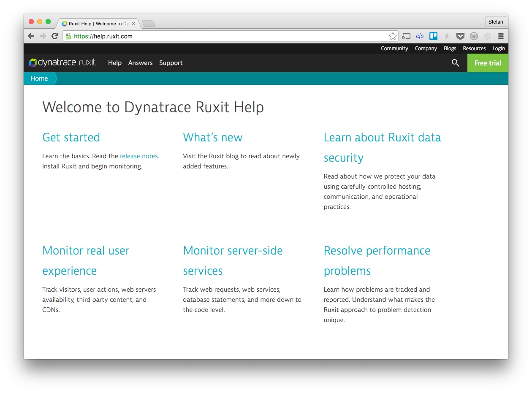Select the Ruxit Help browser tab
Screen dimensions: 532x393
pyautogui.click(x=98, y=24)
